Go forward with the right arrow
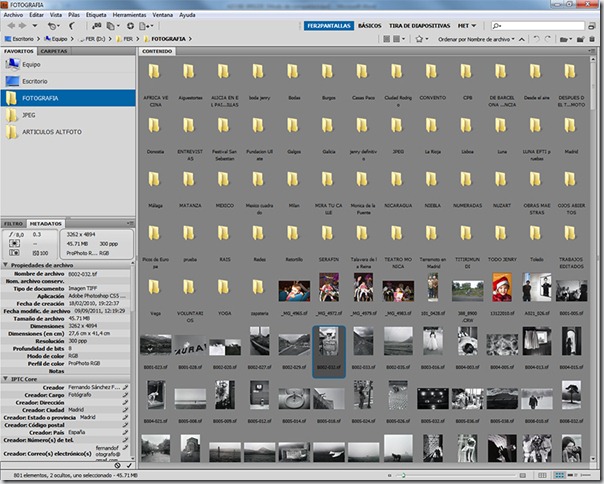 (23, 26)
